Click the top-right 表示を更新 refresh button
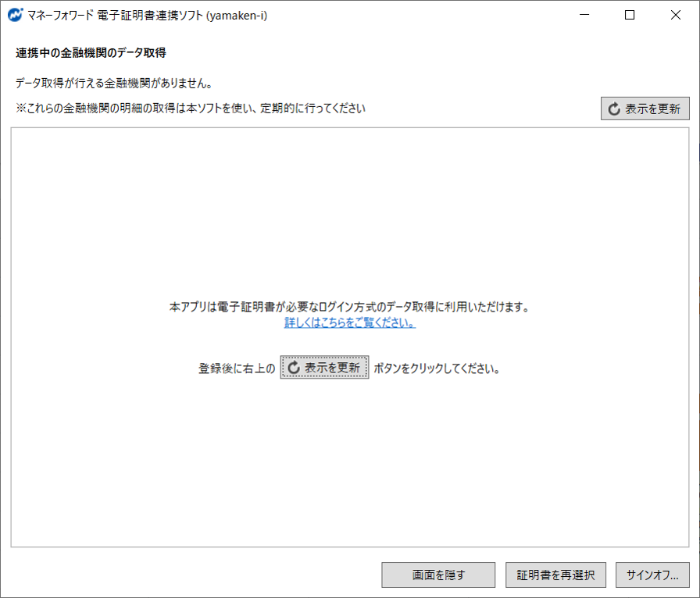This screenshot has width=700, height=598. pyautogui.click(x=645, y=109)
